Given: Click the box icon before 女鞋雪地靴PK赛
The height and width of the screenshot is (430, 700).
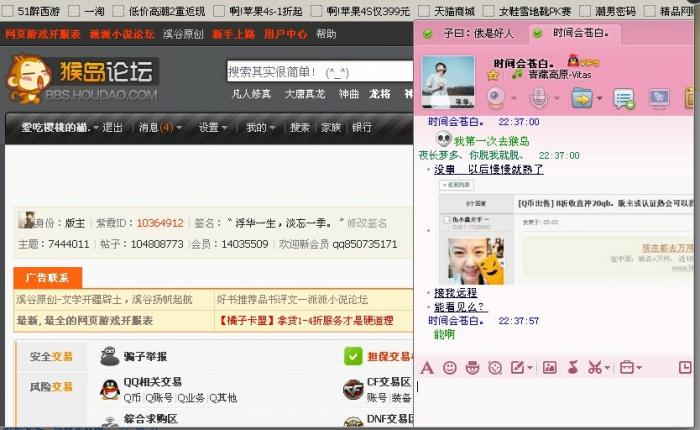Looking at the screenshot, I should (x=488, y=11).
